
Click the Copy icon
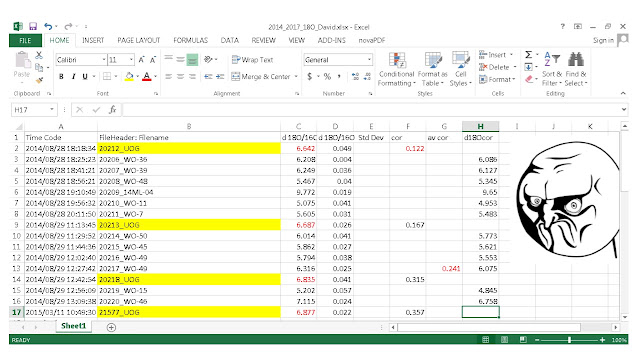39,67
